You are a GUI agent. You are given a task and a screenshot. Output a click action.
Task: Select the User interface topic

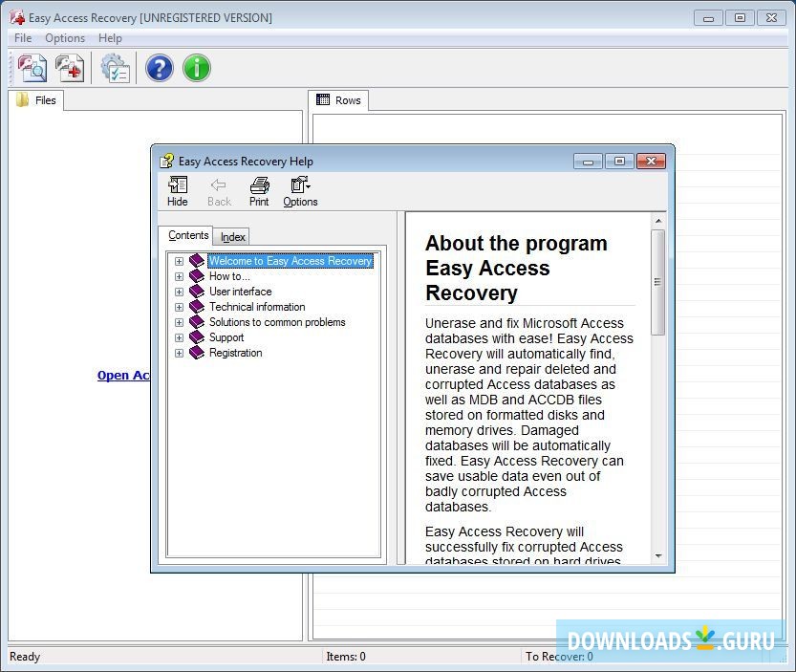tap(241, 292)
